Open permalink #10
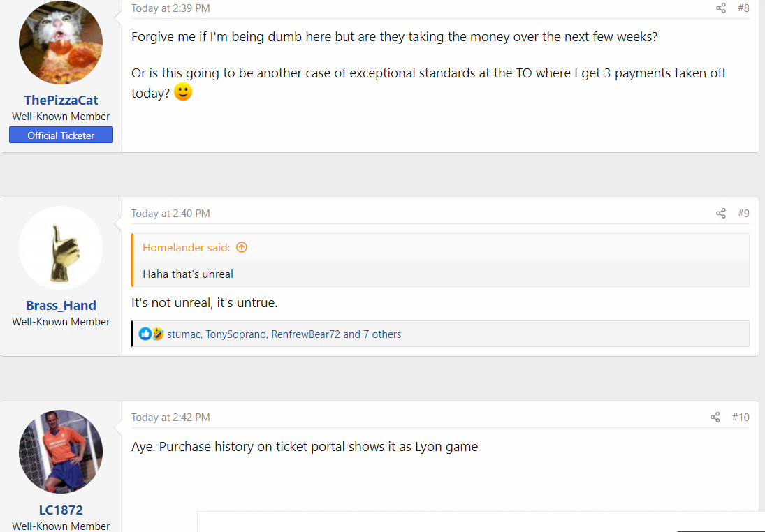Screen dimensions: 765x532 click(740, 417)
